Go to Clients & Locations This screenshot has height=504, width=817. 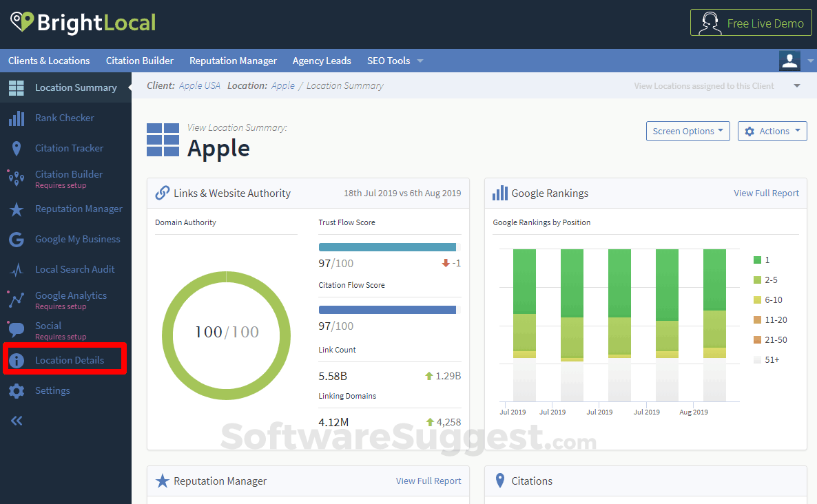point(49,61)
